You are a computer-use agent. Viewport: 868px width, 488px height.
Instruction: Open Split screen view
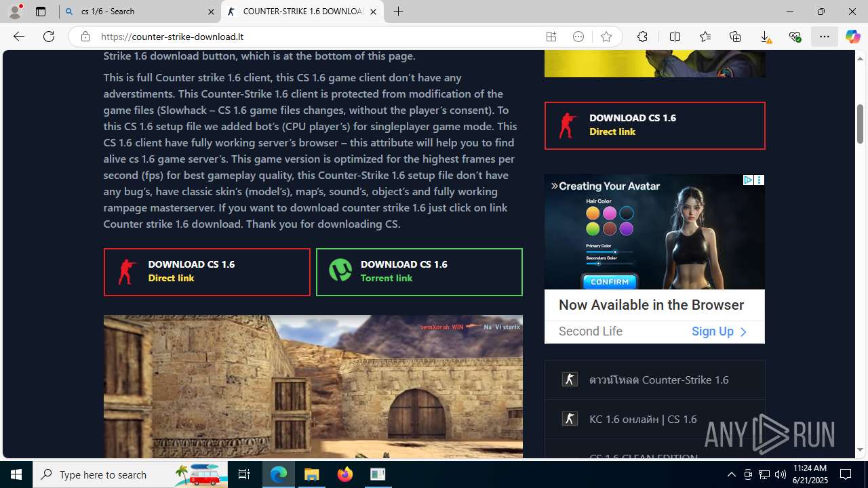pos(675,37)
